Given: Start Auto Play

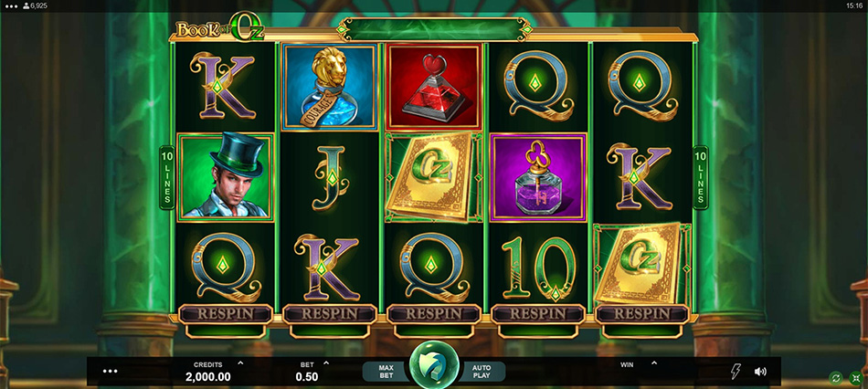Looking at the screenshot, I should tap(482, 372).
